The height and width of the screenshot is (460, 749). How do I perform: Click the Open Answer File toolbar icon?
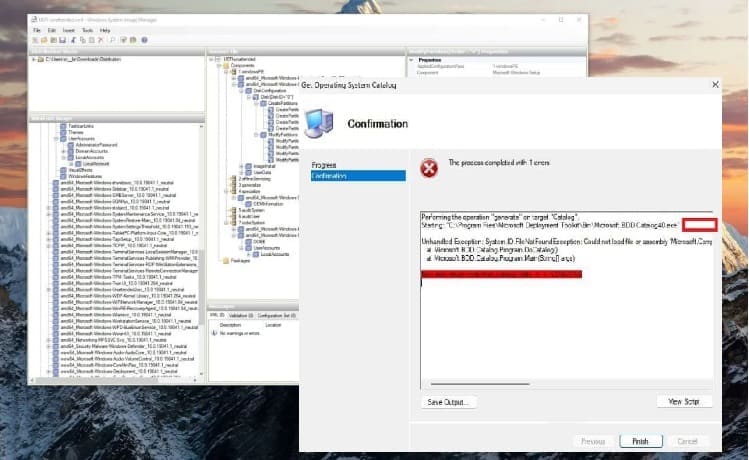44,40
